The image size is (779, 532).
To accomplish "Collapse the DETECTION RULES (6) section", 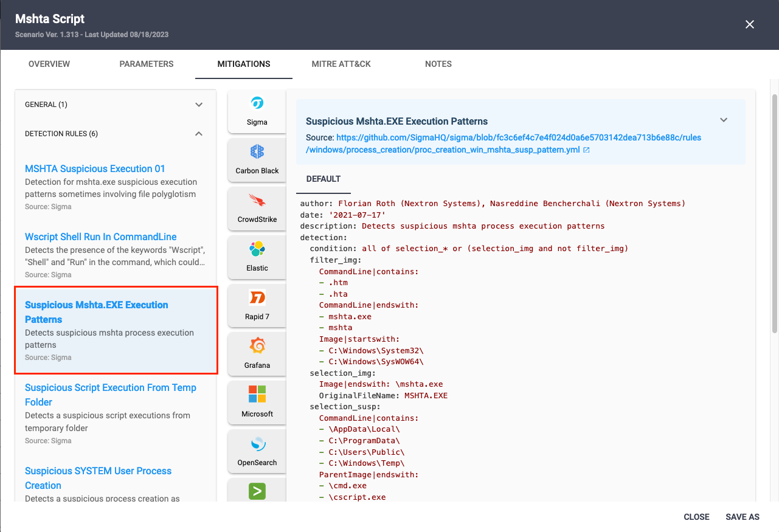I will 199,134.
